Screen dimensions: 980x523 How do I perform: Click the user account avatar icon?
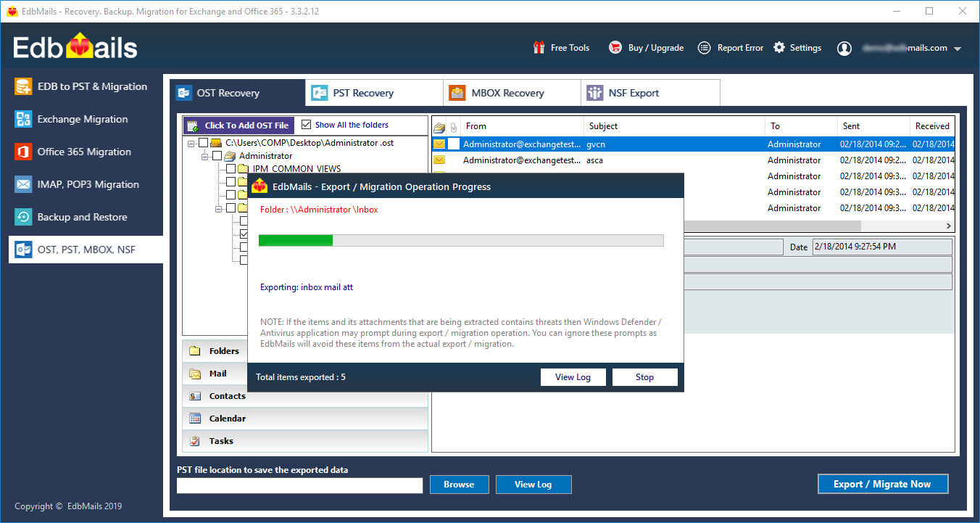(x=844, y=49)
